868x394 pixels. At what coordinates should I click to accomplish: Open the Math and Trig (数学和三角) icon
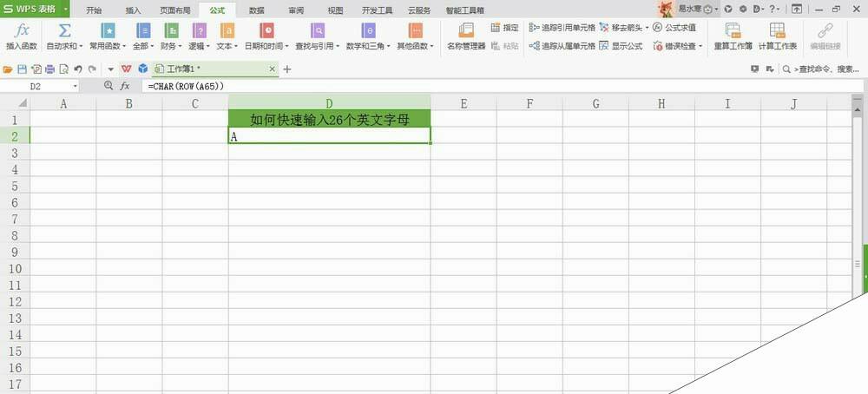(x=368, y=30)
